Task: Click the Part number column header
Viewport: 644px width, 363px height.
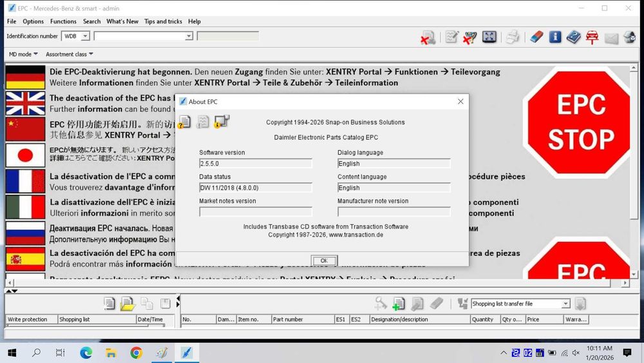Action: point(303,319)
